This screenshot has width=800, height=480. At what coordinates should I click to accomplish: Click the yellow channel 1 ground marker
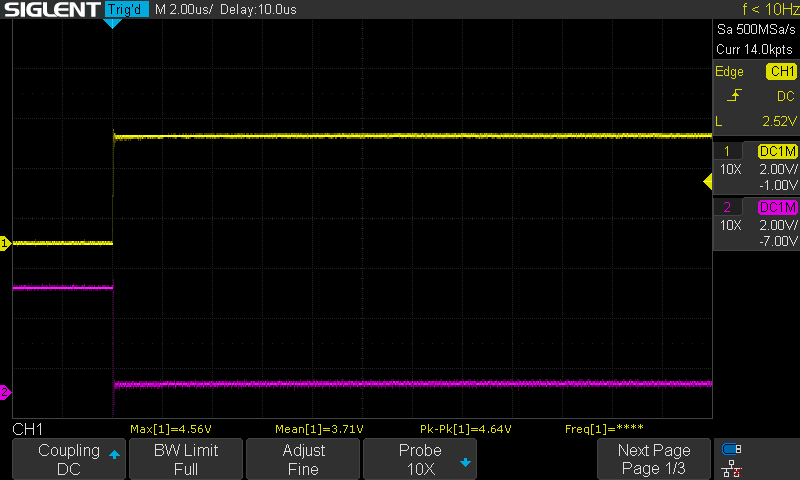[x=5, y=243]
